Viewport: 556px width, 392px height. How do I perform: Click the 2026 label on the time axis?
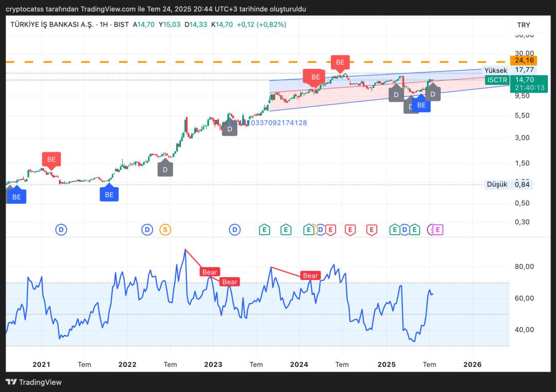472,364
